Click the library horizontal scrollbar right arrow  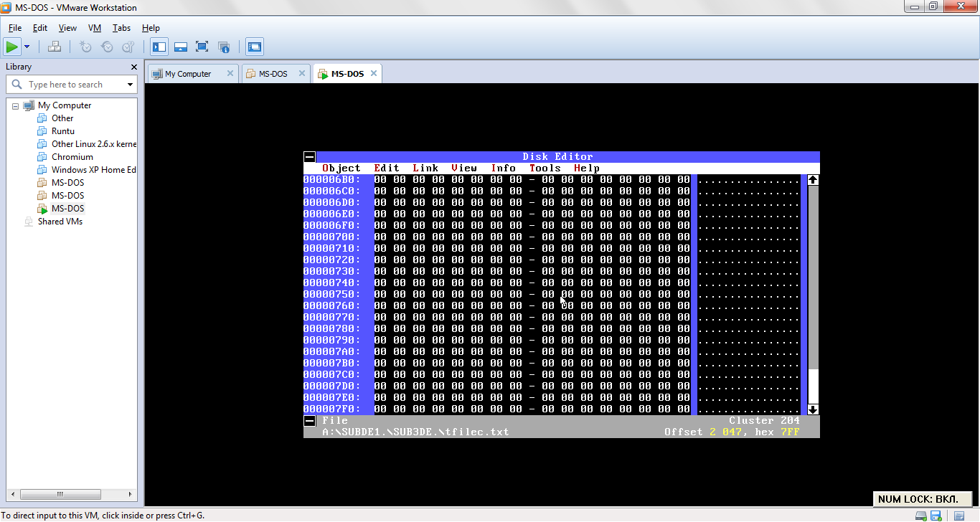coord(131,495)
